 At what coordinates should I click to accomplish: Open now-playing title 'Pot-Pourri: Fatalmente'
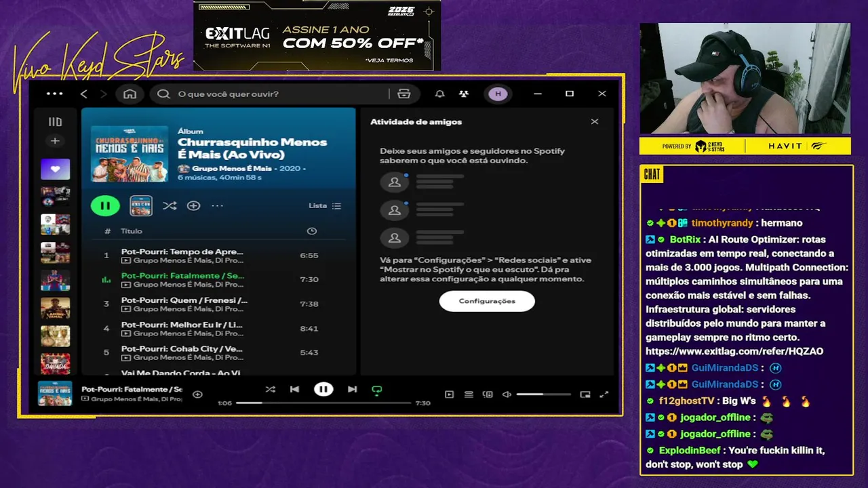(x=132, y=389)
